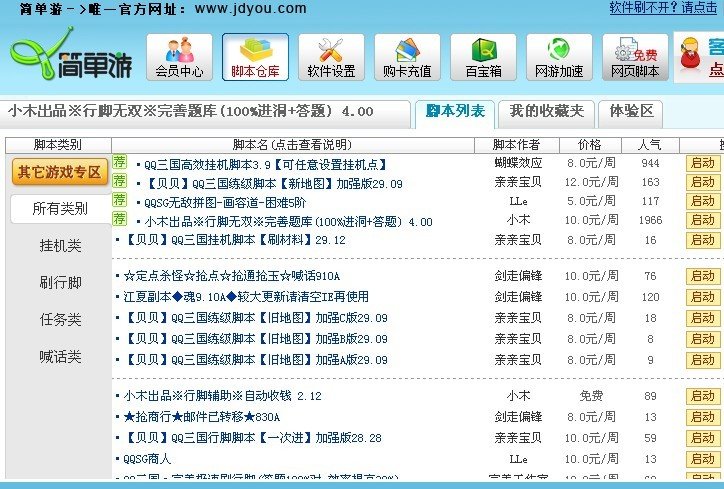Click 启动 for QQSG商人 row

pos(703,459)
